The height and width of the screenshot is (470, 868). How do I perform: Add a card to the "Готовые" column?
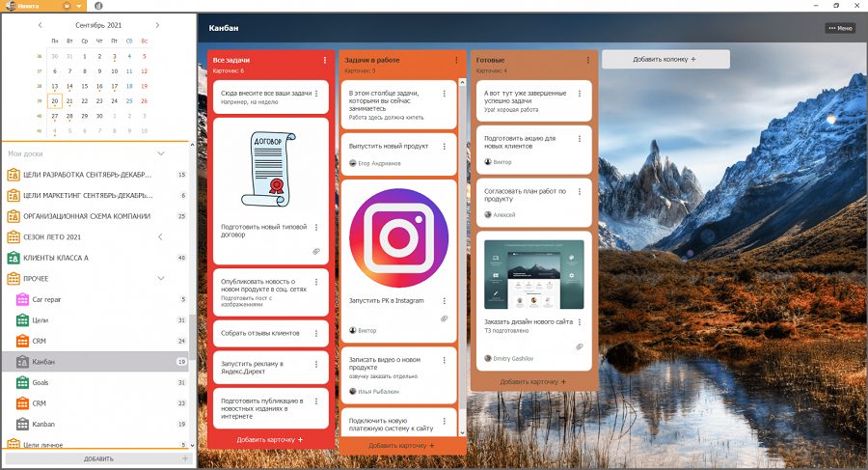tap(532, 382)
